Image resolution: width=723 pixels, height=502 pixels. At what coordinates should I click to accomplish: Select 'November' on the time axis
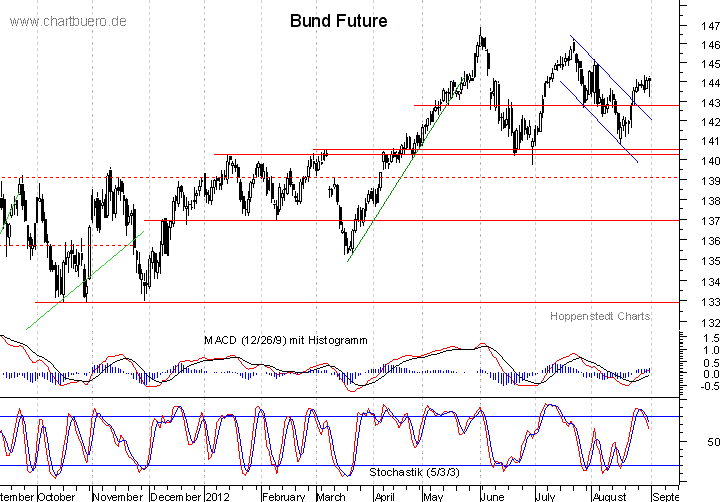[118, 496]
